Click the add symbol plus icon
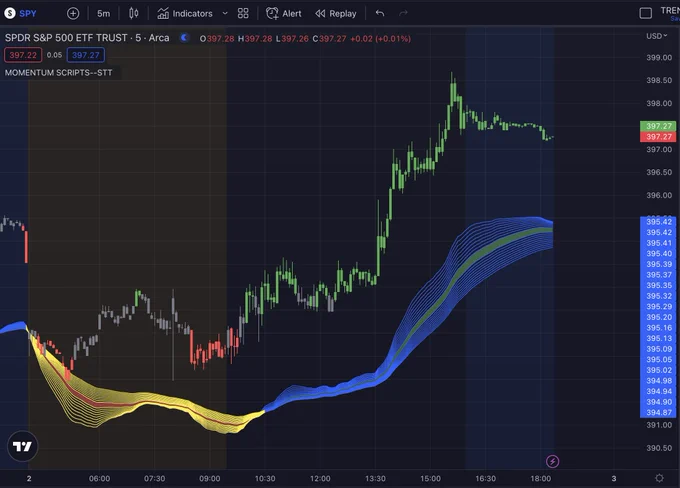 [x=73, y=13]
